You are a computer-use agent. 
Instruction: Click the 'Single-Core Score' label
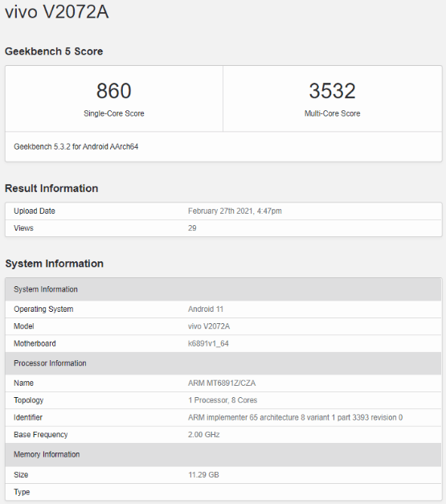click(114, 113)
